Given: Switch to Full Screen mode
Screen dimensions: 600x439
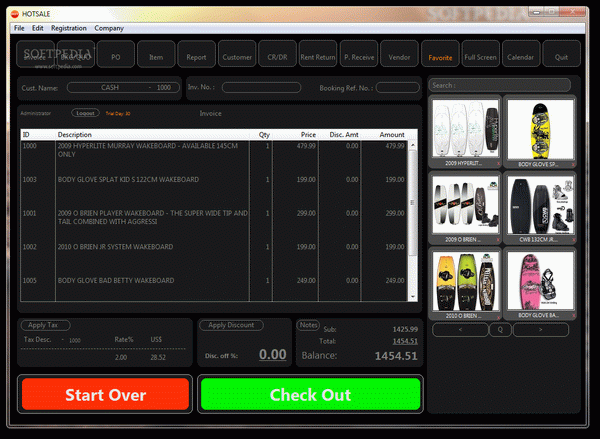Looking at the screenshot, I should click(481, 54).
